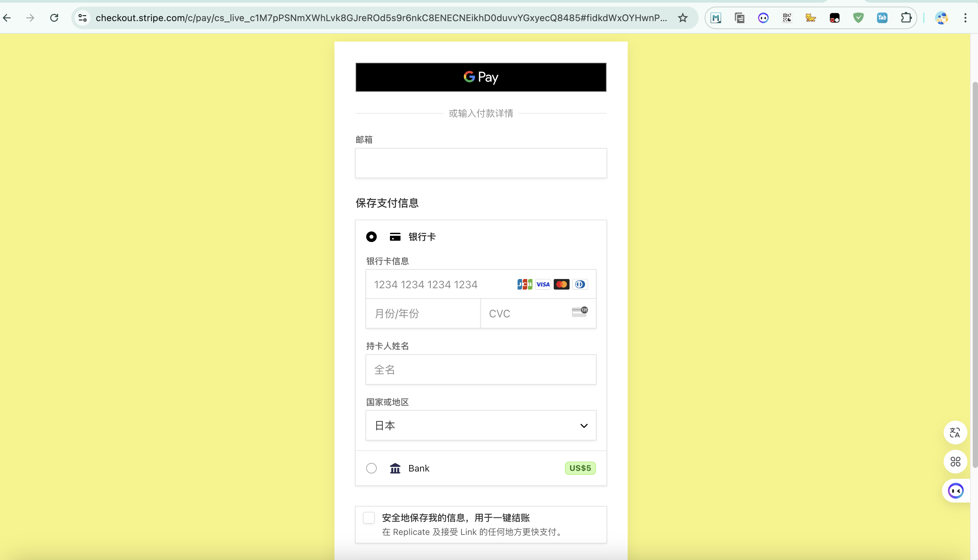The height and width of the screenshot is (560, 978).
Task: Click the floating four-circles grid icon
Action: tap(955, 462)
